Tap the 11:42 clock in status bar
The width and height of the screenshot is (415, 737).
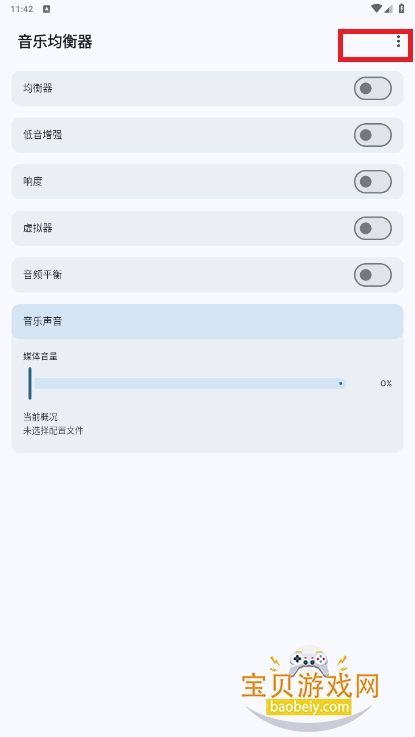pos(22,9)
